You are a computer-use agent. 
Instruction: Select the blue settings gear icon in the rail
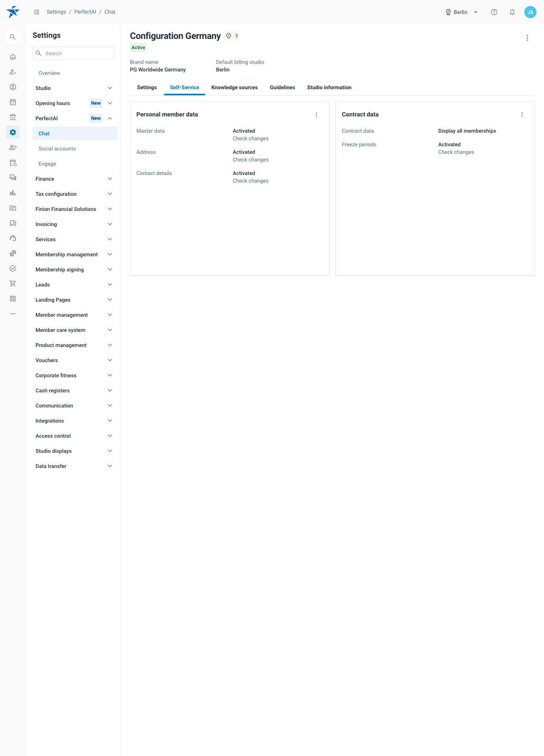[x=13, y=132]
